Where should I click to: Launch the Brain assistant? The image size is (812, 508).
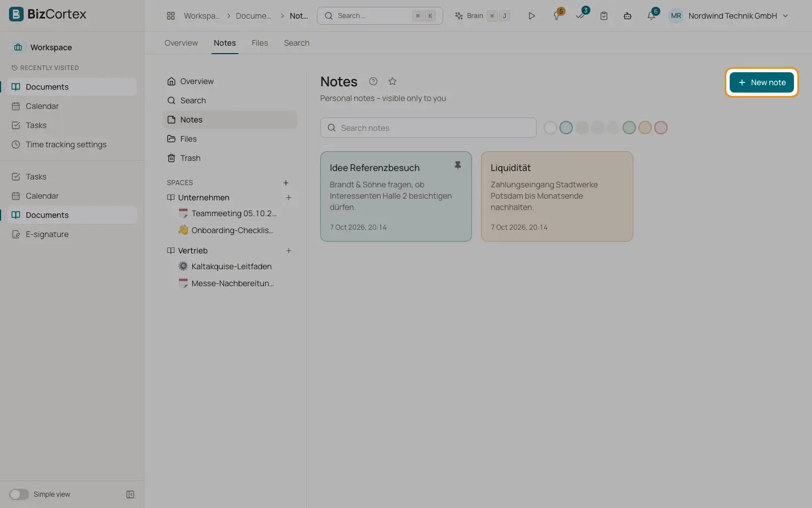point(482,16)
